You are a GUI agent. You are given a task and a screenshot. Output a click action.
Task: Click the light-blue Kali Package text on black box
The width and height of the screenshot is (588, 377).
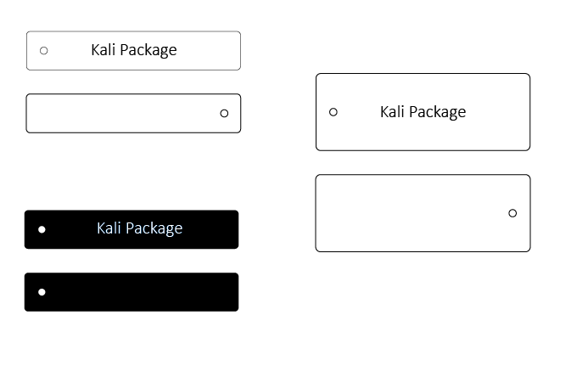pyautogui.click(x=139, y=228)
